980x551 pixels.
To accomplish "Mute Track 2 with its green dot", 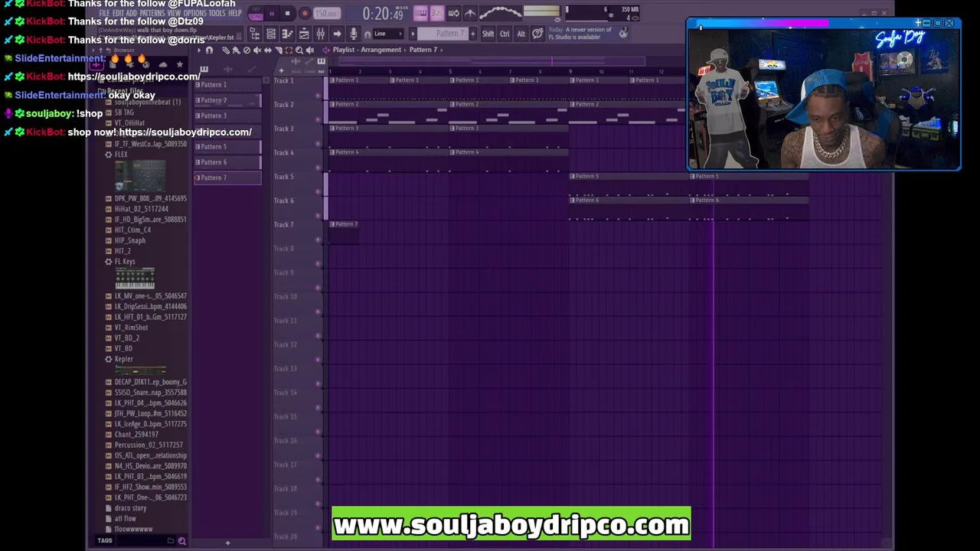I will 318,119.
